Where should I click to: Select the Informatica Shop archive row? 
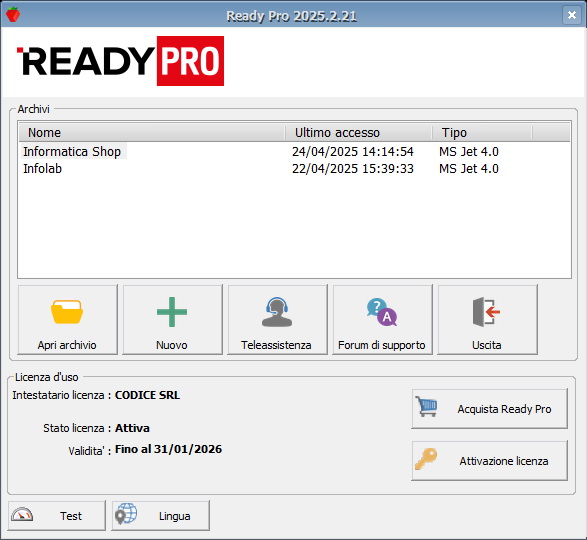(294, 152)
